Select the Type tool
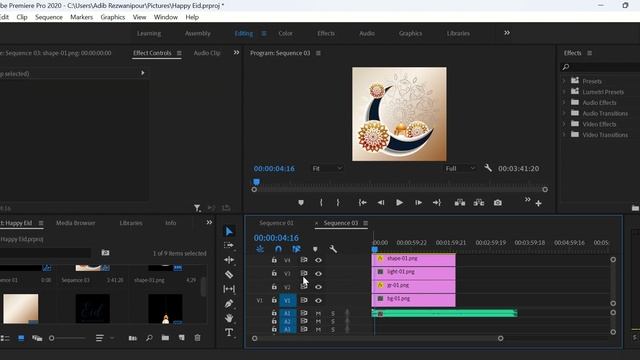The width and height of the screenshot is (640, 360). [x=229, y=333]
